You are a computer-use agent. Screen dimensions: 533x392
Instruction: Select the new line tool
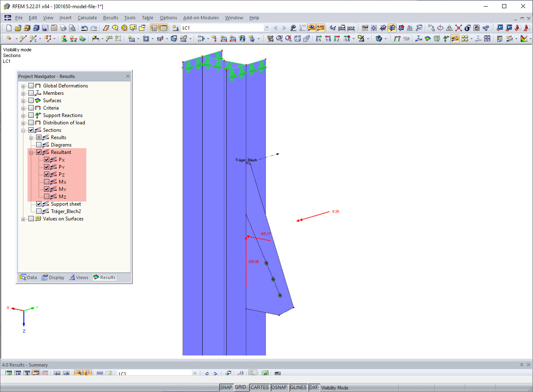click(x=23, y=39)
